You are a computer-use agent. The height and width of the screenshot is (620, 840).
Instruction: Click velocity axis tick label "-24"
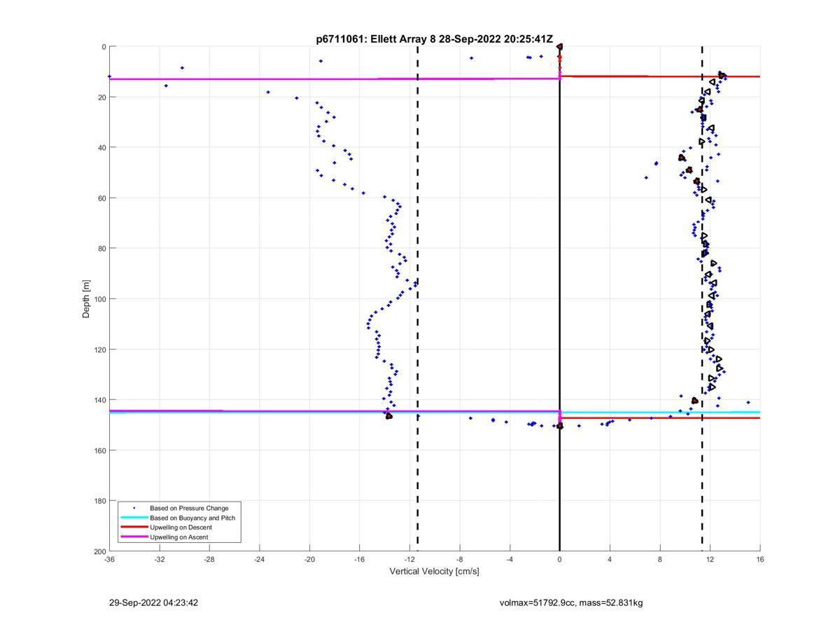pos(260,559)
